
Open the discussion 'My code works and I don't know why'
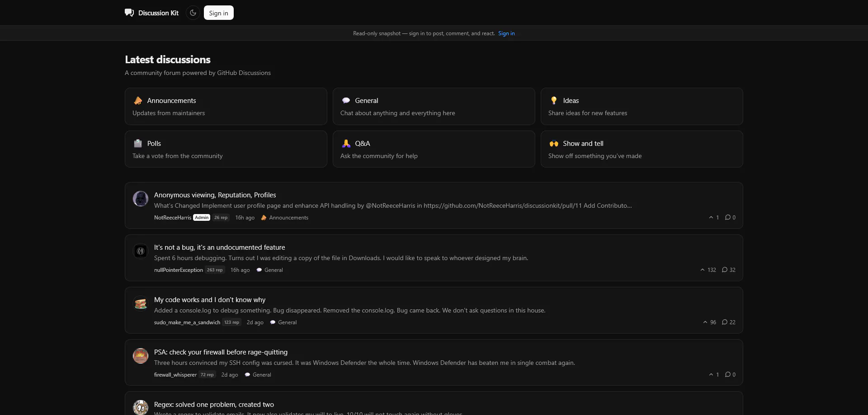coord(210,300)
